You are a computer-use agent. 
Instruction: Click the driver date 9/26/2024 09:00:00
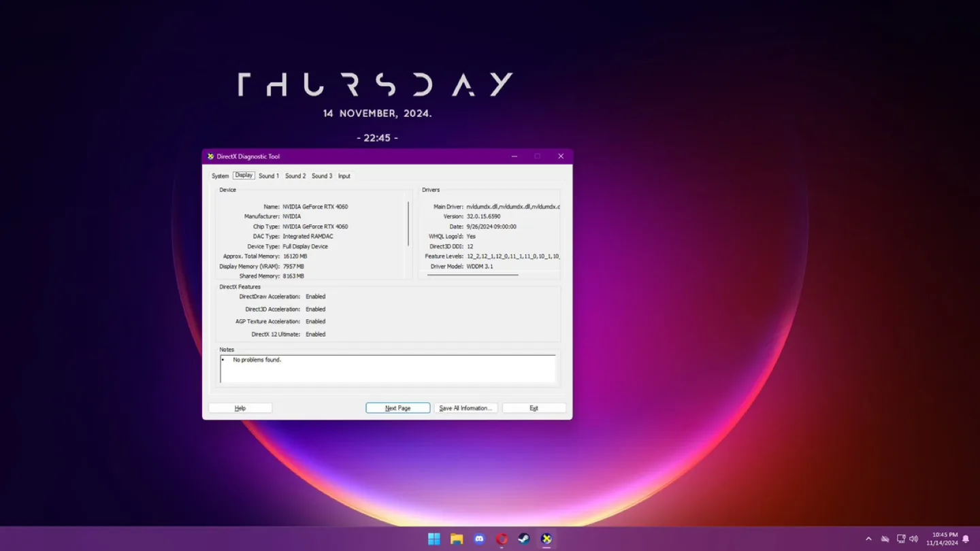[491, 227]
